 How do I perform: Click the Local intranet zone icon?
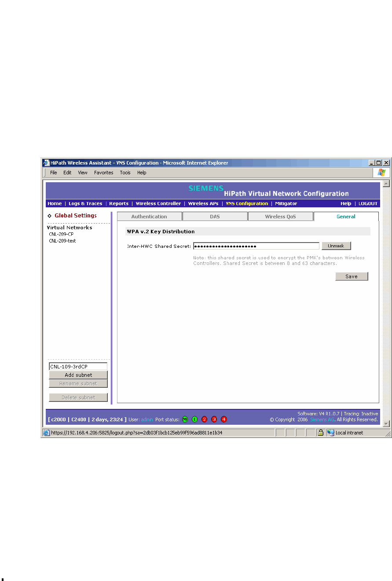[330, 433]
